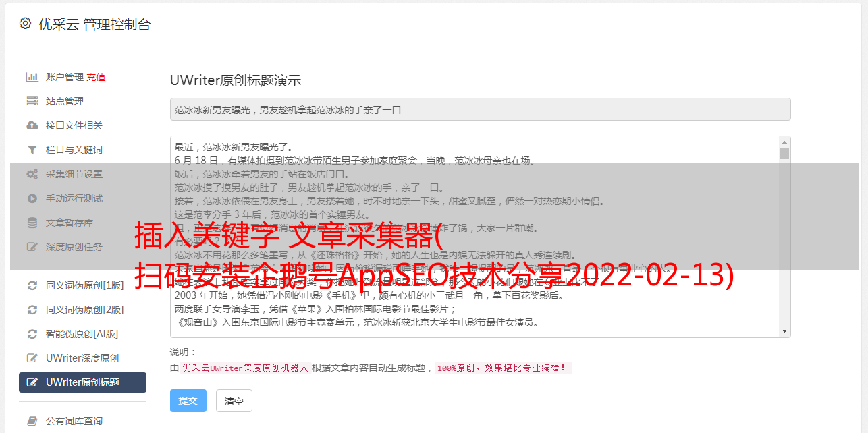
Task: Switch to UWriter深度原创 in the sidebar
Action: (82, 358)
